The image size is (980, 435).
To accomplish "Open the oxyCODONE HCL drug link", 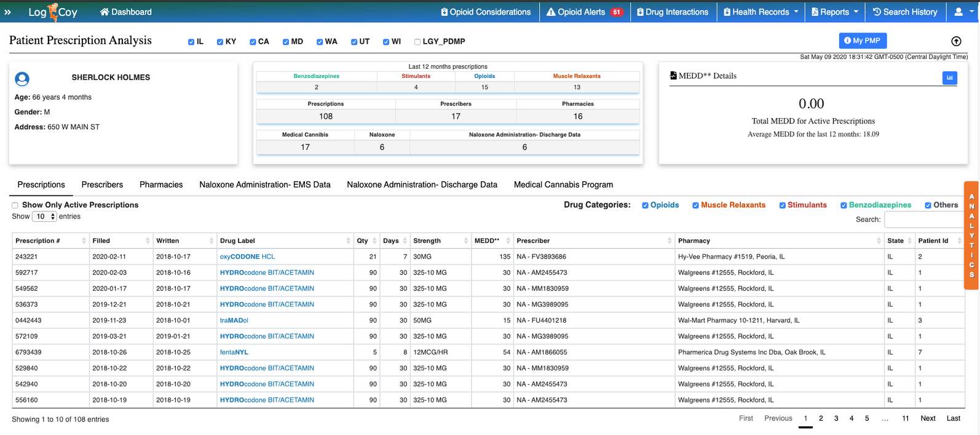I will coord(247,256).
